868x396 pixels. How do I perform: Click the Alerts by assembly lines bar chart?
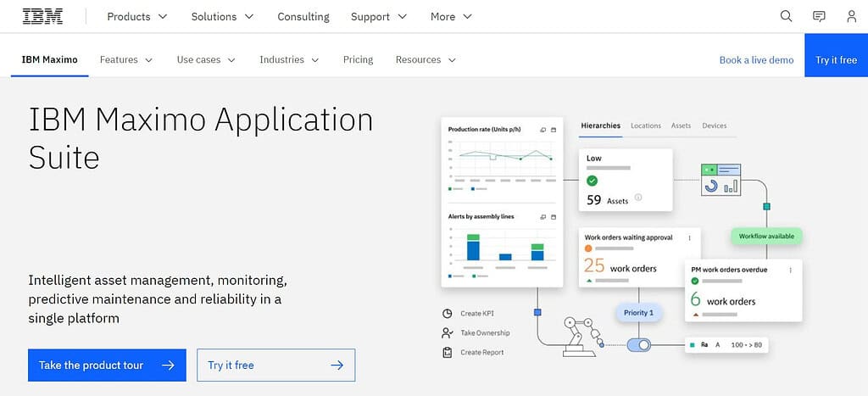pos(502,248)
